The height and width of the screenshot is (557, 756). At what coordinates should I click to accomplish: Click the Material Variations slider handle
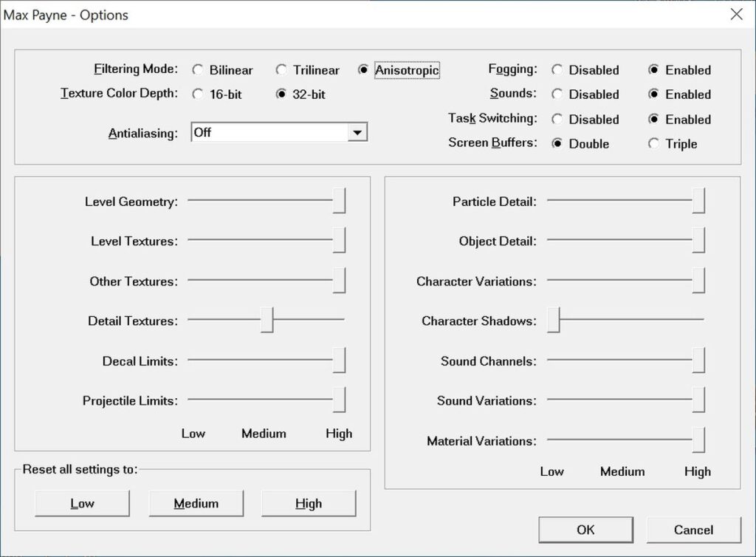pyautogui.click(x=698, y=440)
